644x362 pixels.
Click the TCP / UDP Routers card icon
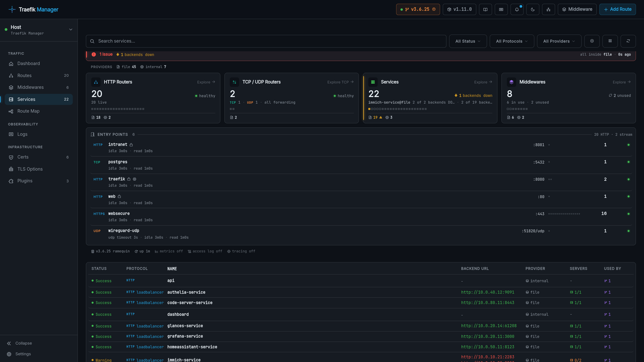[234, 82]
